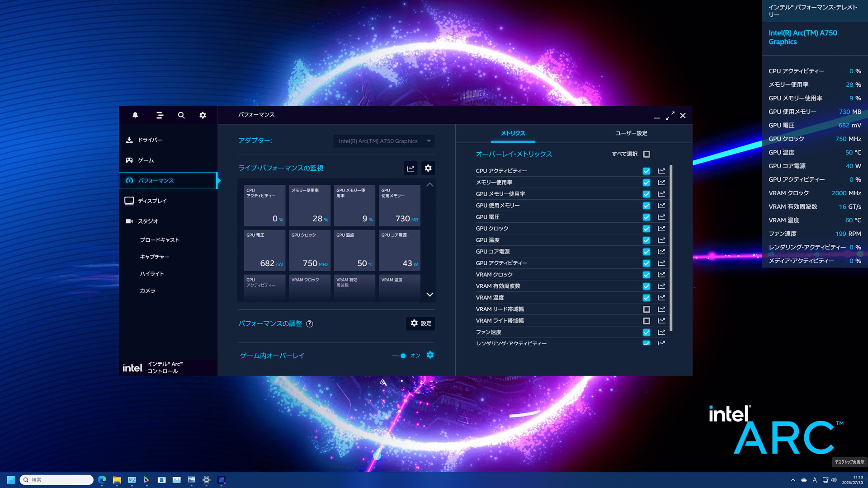Switch to メトリクス tab
Screen dimensions: 868x488
(x=513, y=133)
